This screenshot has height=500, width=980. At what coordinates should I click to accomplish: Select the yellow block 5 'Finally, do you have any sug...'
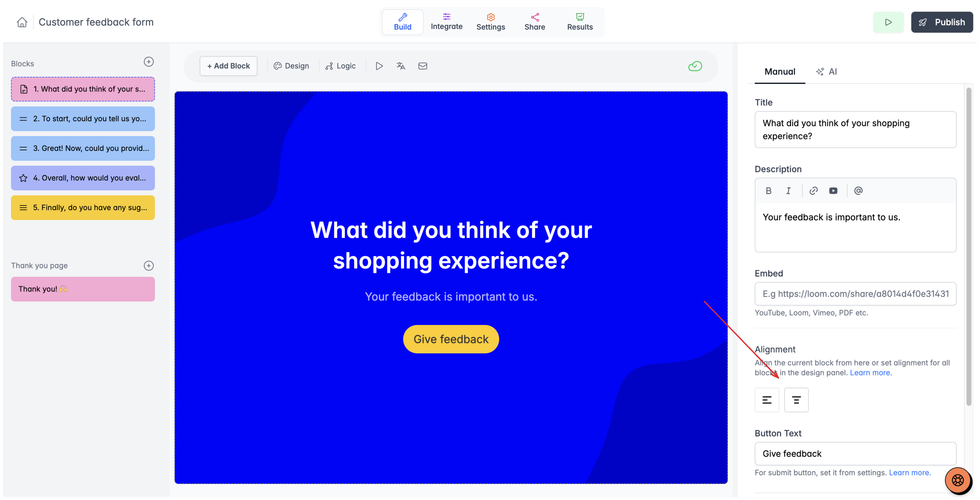pyautogui.click(x=83, y=208)
